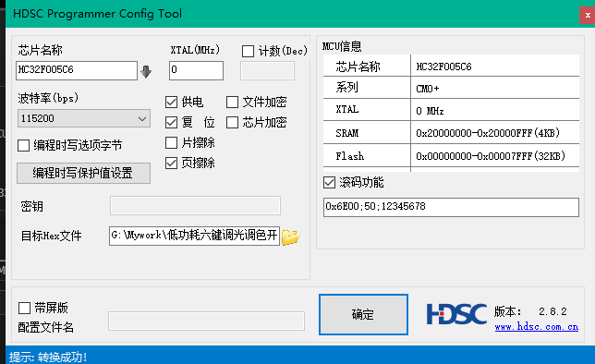Click the 编程时写保护值设置 button
This screenshot has height=364, width=595.
tap(83, 174)
